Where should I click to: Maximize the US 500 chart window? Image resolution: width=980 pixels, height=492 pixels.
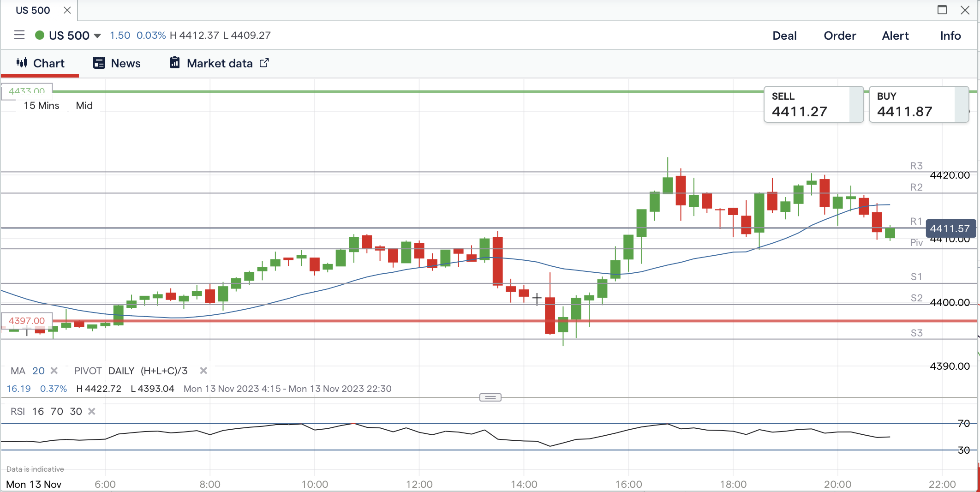click(942, 10)
